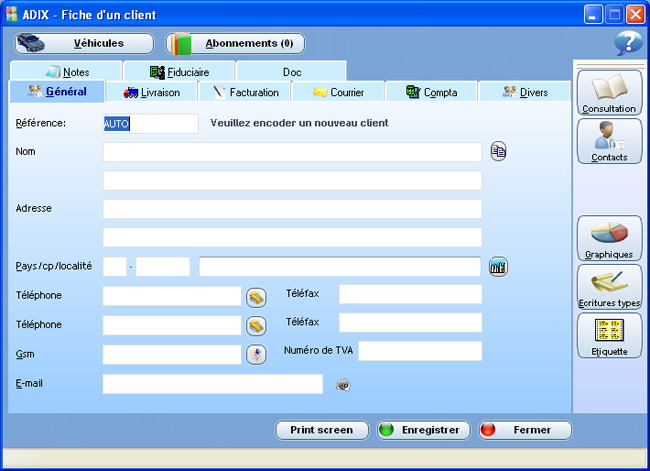
Task: Open the Contacts panel
Action: pos(609,141)
